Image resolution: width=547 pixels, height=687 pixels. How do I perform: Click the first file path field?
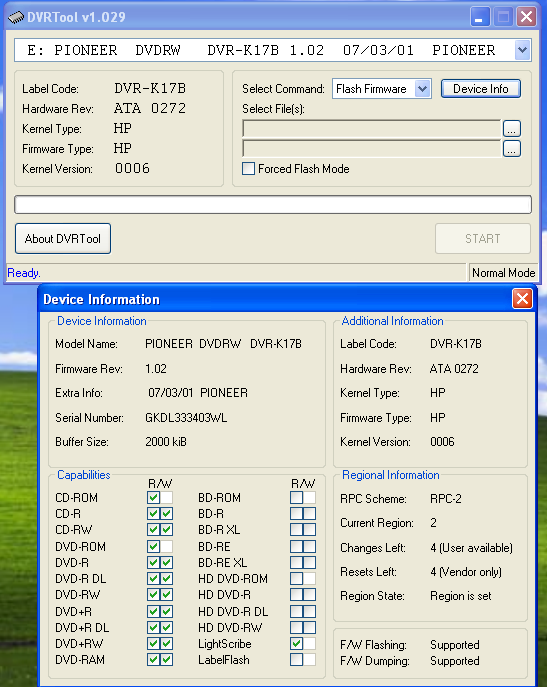click(x=372, y=129)
